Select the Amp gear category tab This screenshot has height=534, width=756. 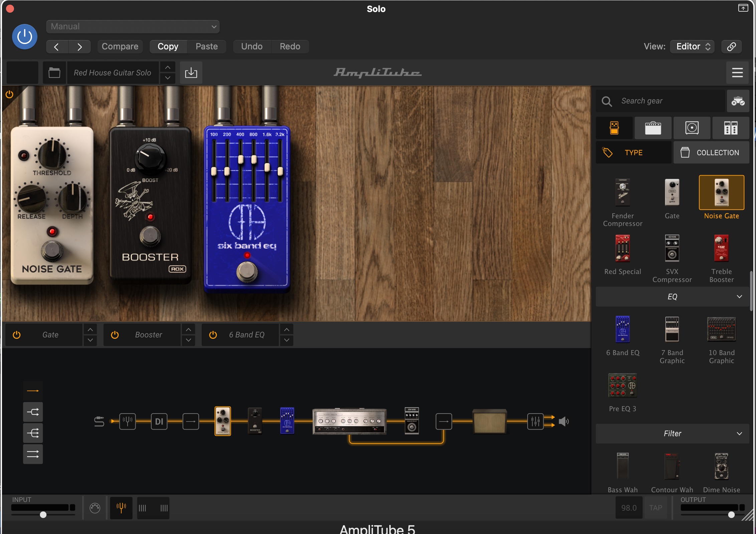[x=653, y=128]
